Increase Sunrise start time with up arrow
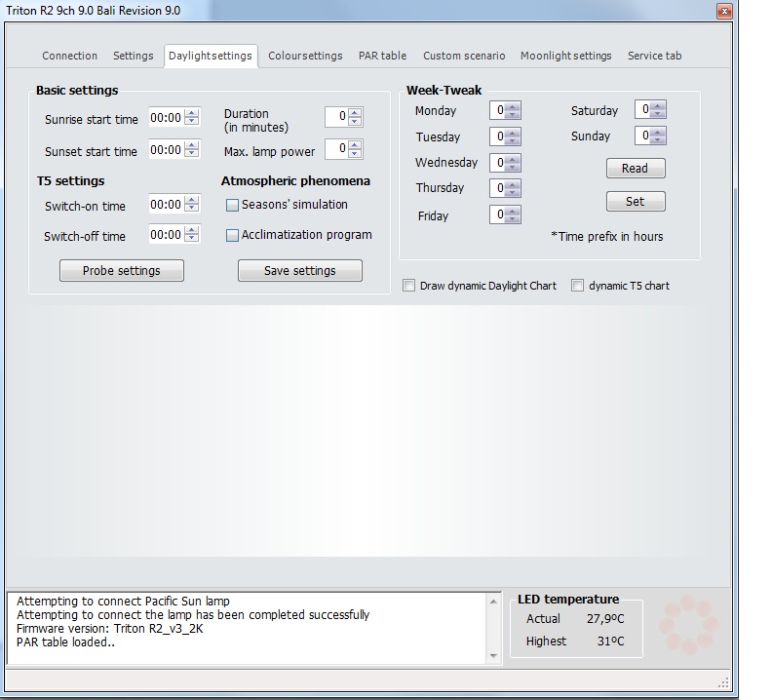Viewport: 772px width, 700px height. [x=192, y=113]
